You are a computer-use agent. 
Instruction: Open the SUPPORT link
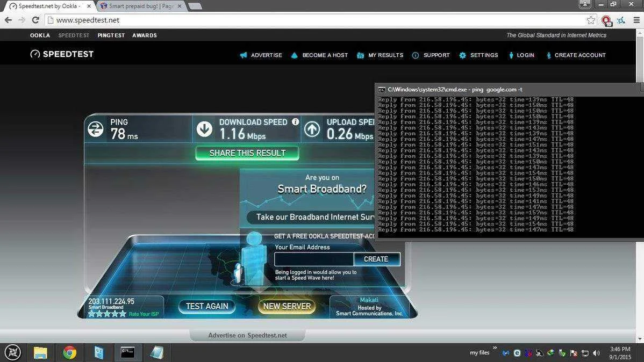pos(437,55)
